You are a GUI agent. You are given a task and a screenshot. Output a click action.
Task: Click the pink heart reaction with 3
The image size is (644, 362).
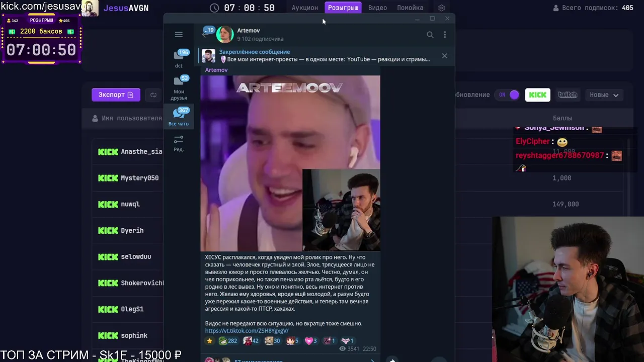pos(311,341)
